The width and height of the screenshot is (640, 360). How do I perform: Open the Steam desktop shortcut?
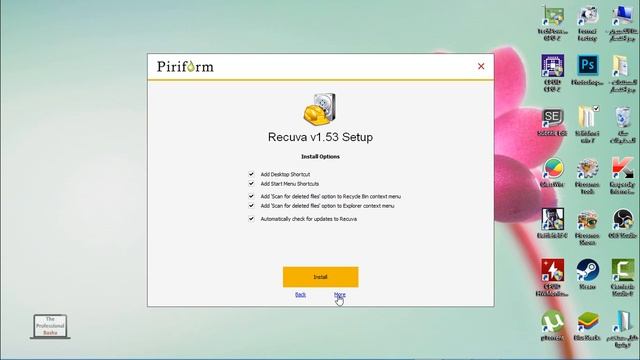pos(587,274)
